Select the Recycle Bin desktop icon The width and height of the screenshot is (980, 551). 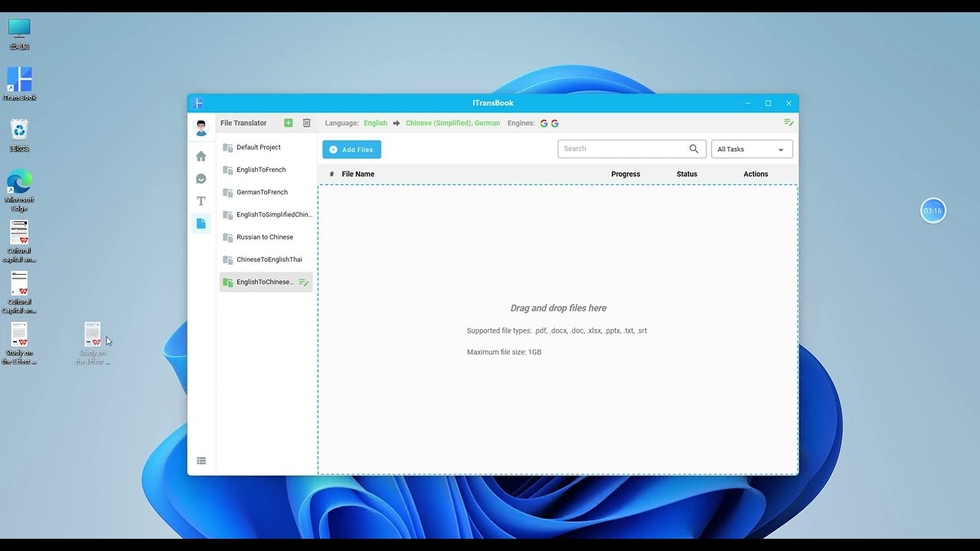point(19,135)
